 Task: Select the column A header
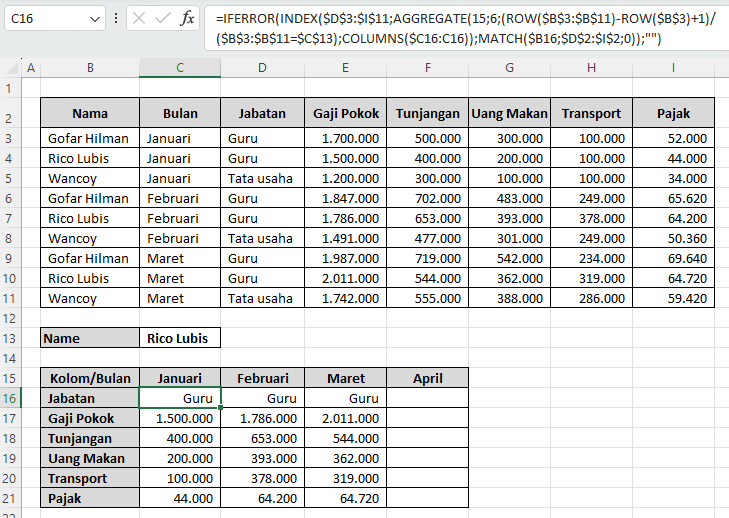30,68
